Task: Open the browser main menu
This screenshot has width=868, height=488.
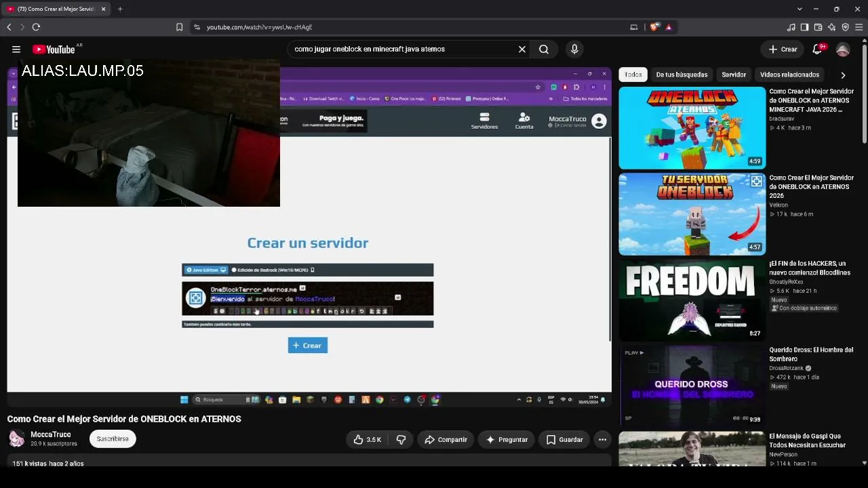Action: coord(859,27)
